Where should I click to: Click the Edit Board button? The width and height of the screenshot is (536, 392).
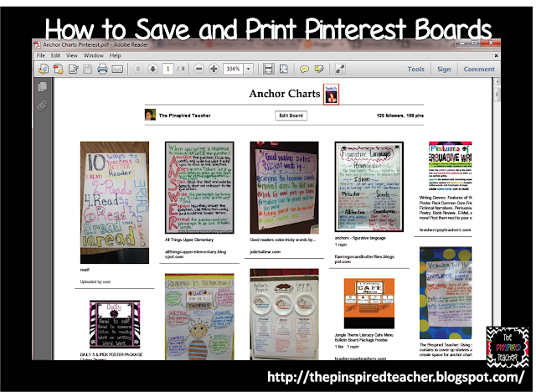click(x=291, y=116)
